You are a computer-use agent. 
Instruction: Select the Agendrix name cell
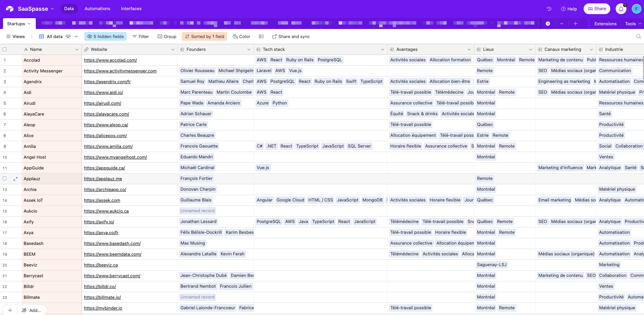click(52, 82)
